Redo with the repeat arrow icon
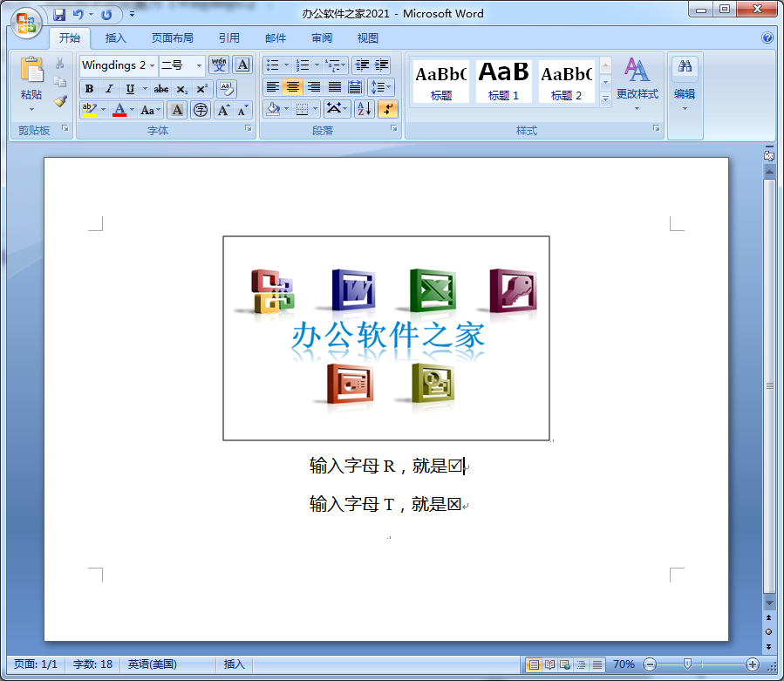 [106, 15]
